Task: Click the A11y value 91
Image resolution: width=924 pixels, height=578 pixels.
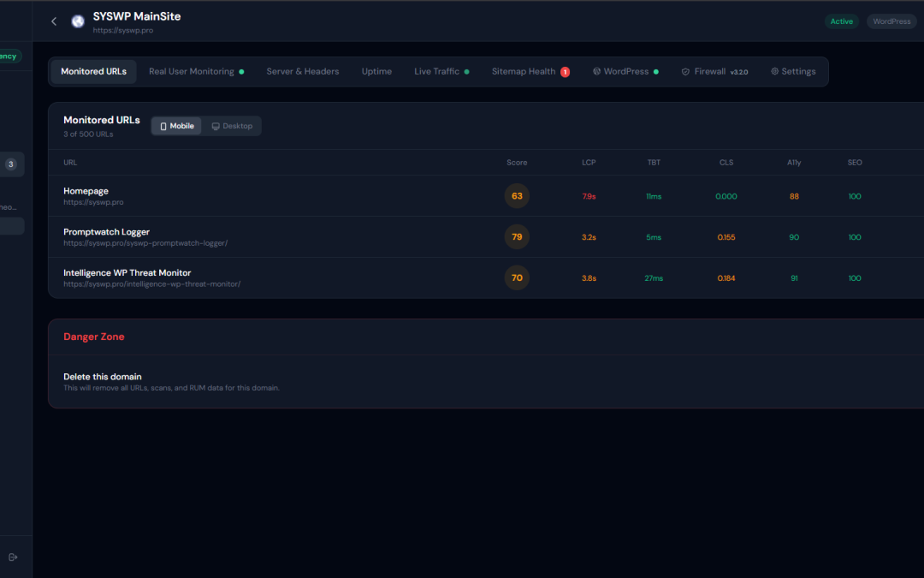Action: point(794,278)
